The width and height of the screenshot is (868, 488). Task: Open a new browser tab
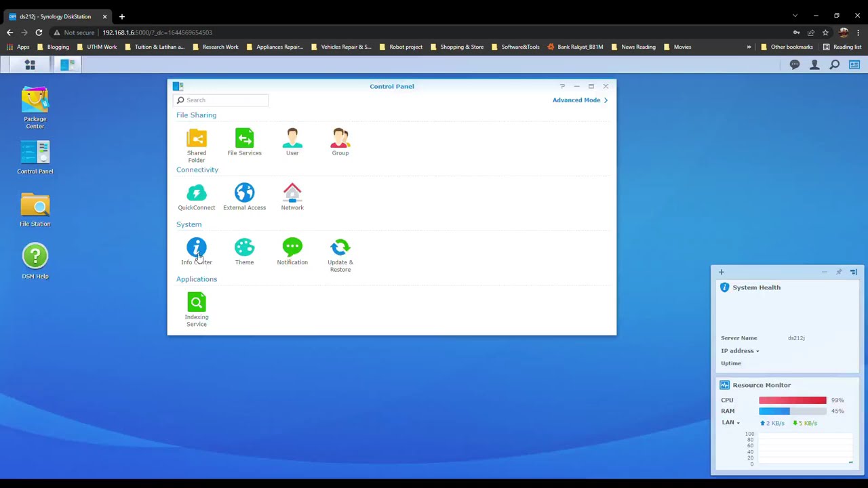pos(122,16)
